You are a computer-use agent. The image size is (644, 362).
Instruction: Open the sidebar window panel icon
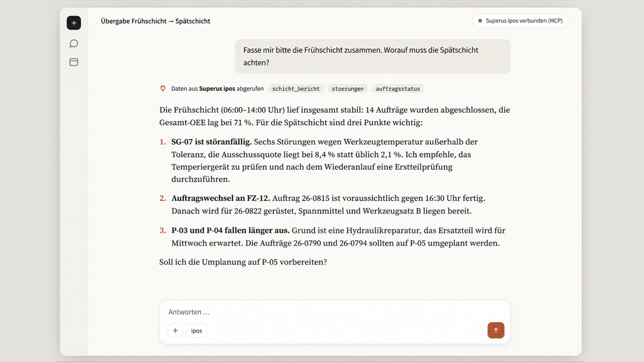click(x=74, y=62)
